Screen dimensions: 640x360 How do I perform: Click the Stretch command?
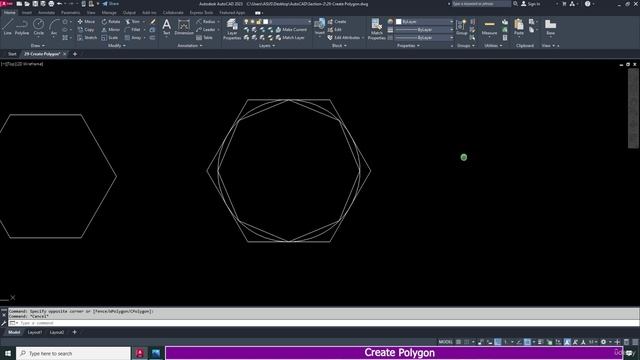point(87,38)
